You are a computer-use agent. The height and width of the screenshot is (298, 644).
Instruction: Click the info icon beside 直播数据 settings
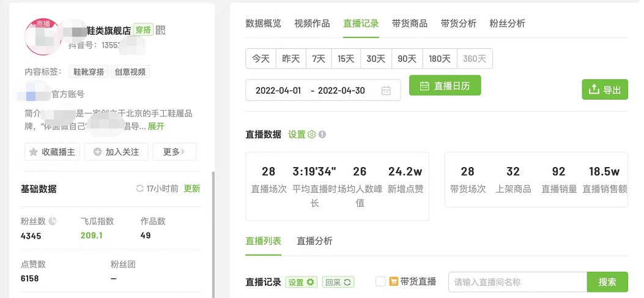(322, 135)
